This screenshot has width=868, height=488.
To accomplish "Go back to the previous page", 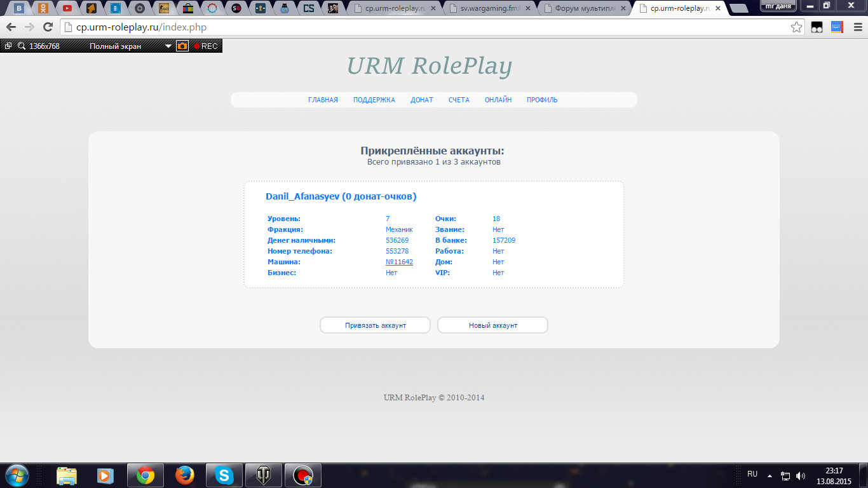I will [x=11, y=27].
